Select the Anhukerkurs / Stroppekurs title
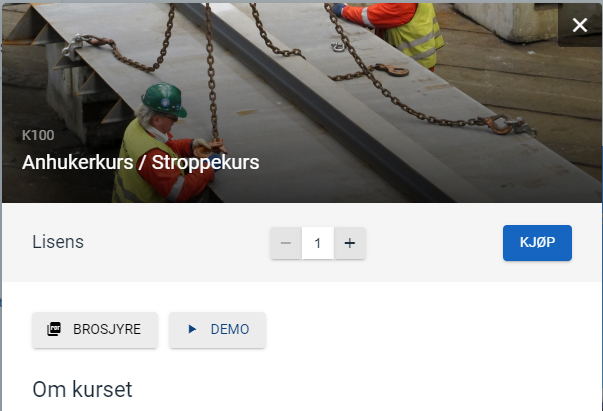 (140, 162)
